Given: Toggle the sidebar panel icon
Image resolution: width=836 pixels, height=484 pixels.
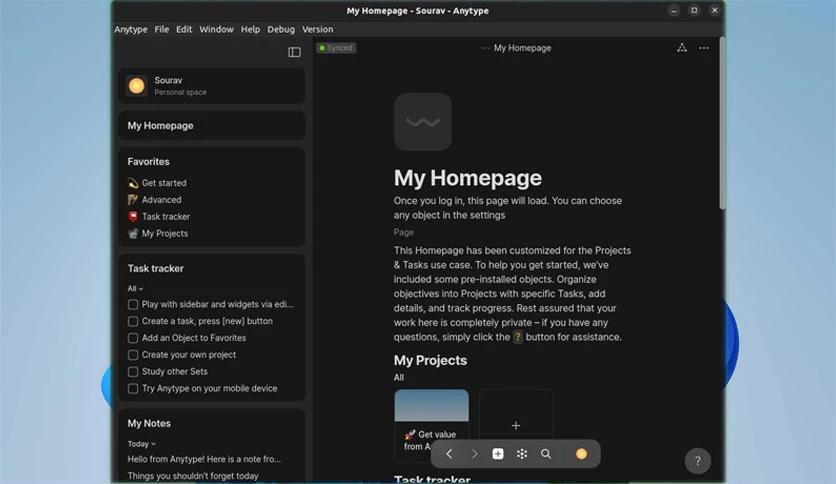Looking at the screenshot, I should [294, 52].
